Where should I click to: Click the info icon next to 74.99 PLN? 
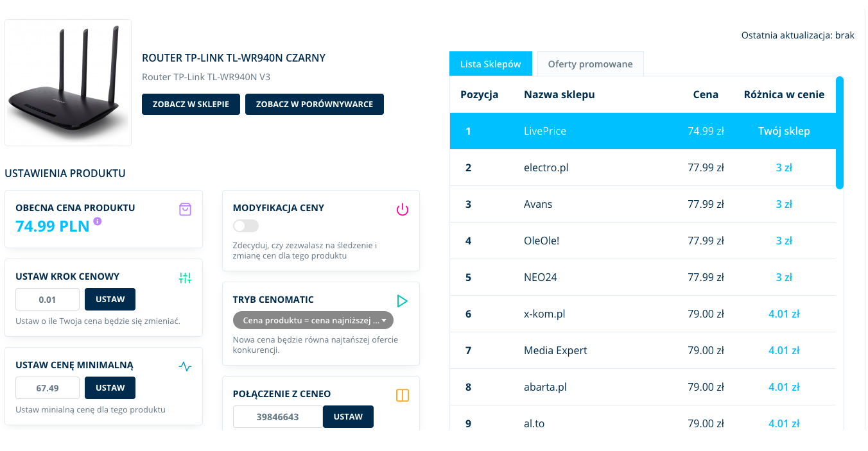pyautogui.click(x=98, y=221)
